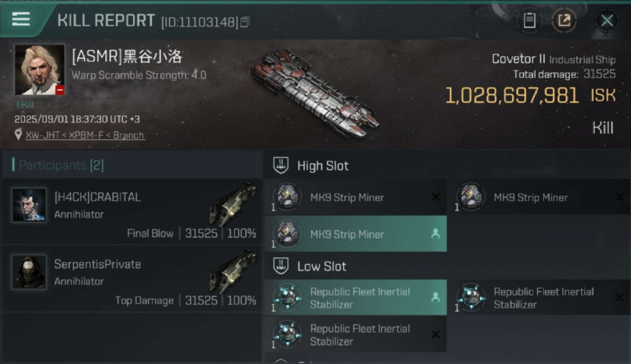The width and height of the screenshot is (631, 364).
Task: Select the CRABITAL participant portrait
Action: (29, 205)
